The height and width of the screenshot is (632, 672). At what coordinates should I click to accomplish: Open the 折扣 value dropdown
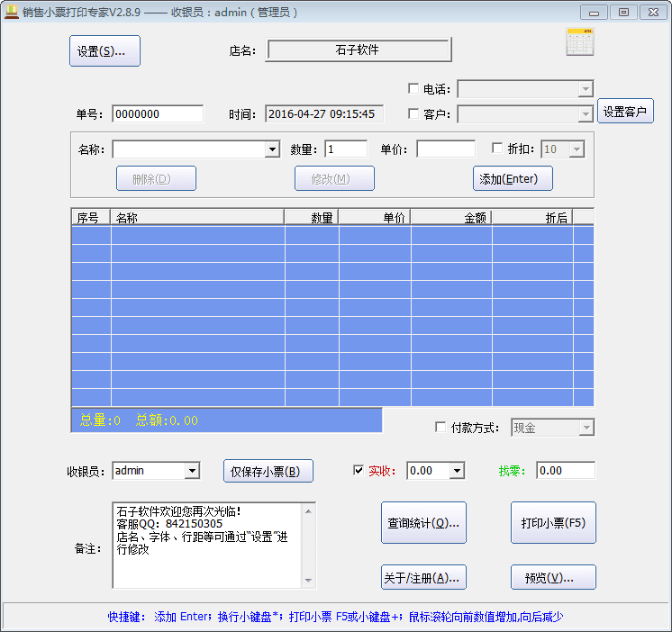click(x=577, y=149)
